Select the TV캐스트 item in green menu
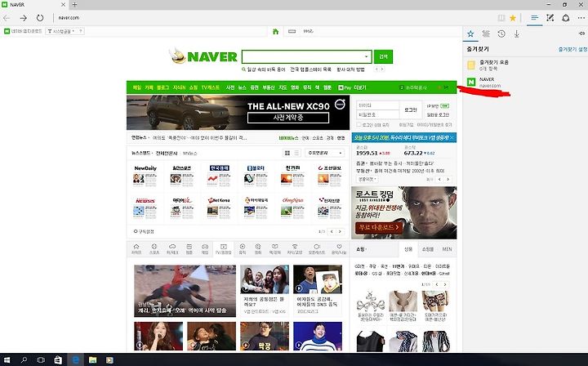Viewport: 588px width, 366px height. tap(211, 87)
